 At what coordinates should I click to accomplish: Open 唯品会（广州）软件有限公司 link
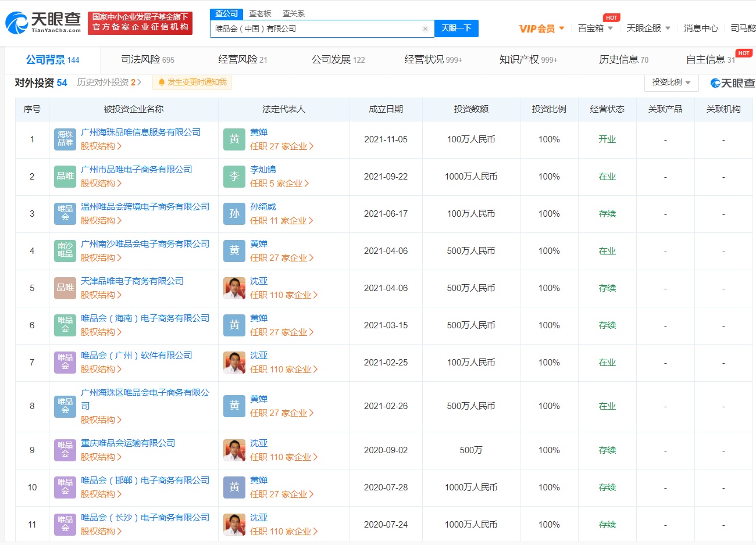pyautogui.click(x=136, y=356)
